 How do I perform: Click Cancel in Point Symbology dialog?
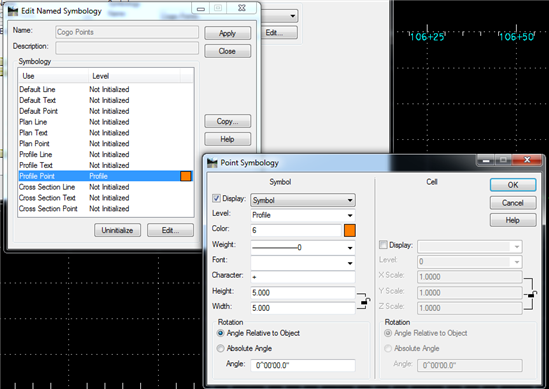point(513,203)
